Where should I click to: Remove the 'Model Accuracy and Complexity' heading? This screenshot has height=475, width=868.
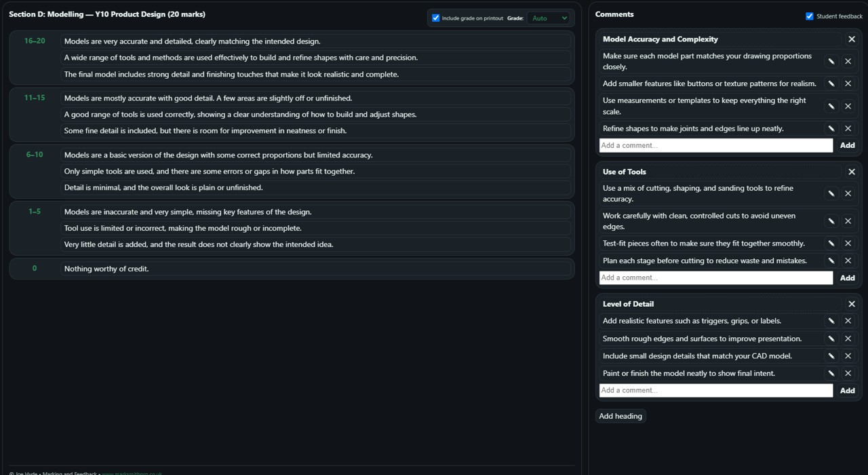(x=852, y=39)
